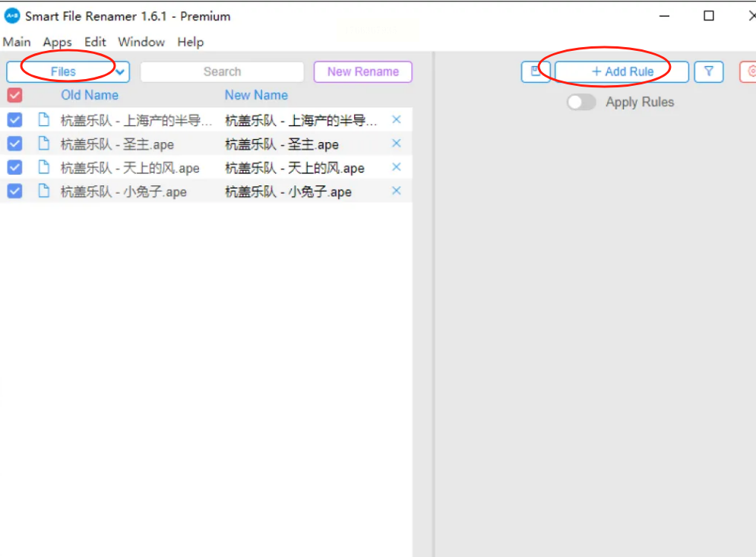The height and width of the screenshot is (557, 756).
Task: Remove the 圣主.ape file row
Action: tap(397, 143)
